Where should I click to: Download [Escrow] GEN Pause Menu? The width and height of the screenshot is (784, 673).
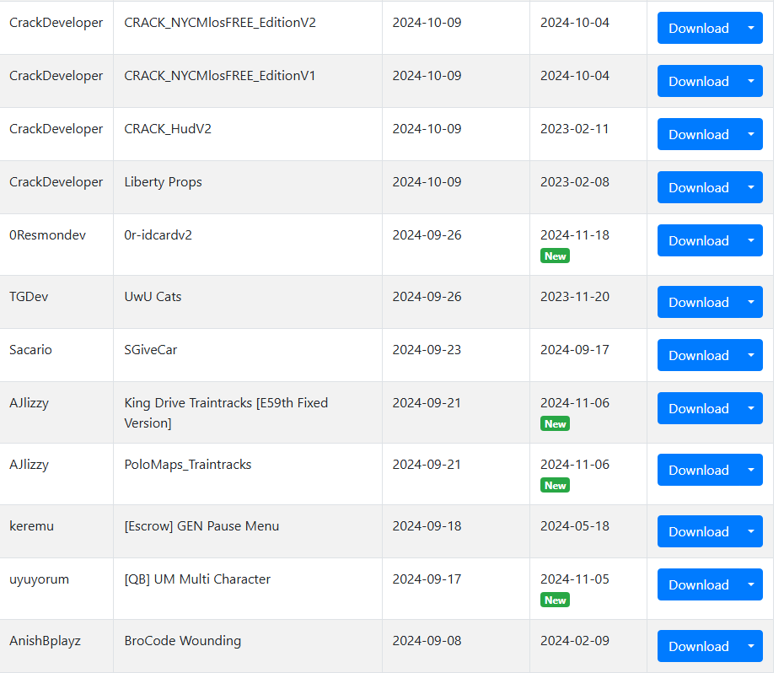[x=699, y=531]
